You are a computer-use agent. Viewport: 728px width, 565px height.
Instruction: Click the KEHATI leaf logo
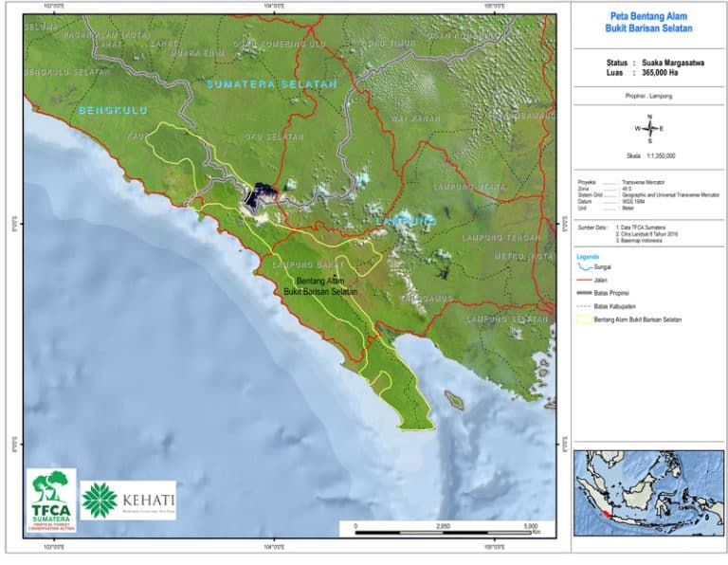coord(99,500)
